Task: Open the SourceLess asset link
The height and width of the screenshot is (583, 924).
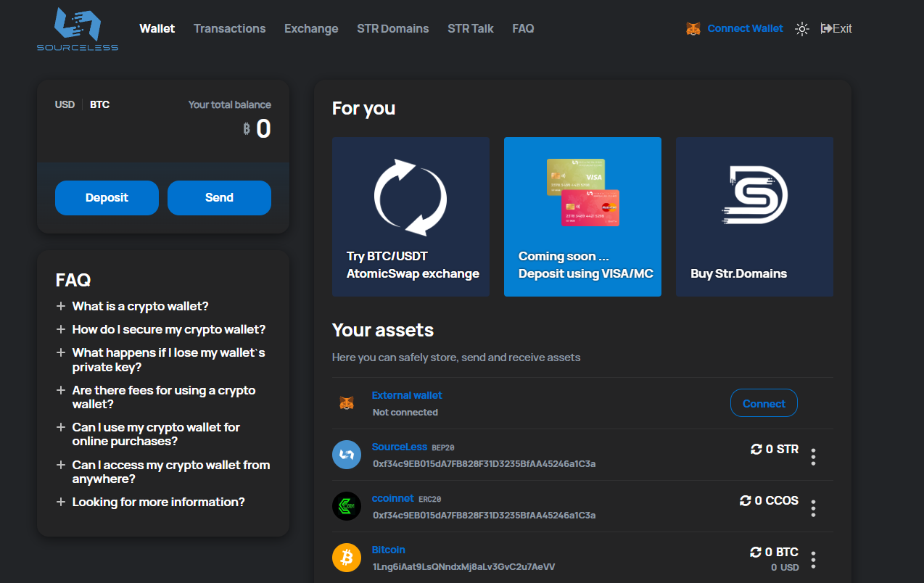Action: pos(400,447)
